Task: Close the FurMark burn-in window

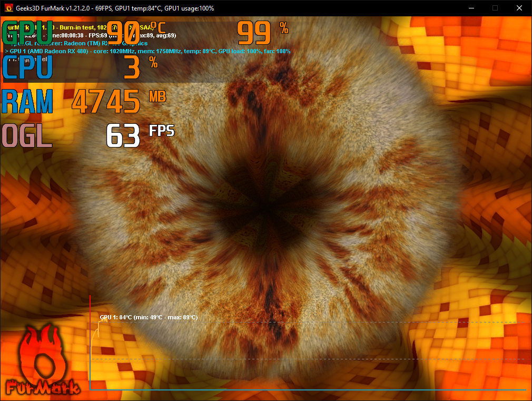Action: 519,8
